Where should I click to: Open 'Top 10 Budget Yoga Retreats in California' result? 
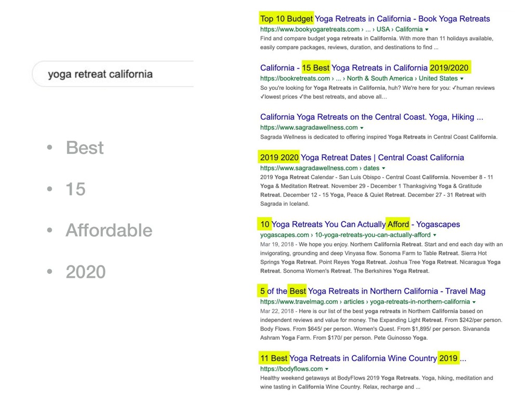pyautogui.click(x=375, y=19)
